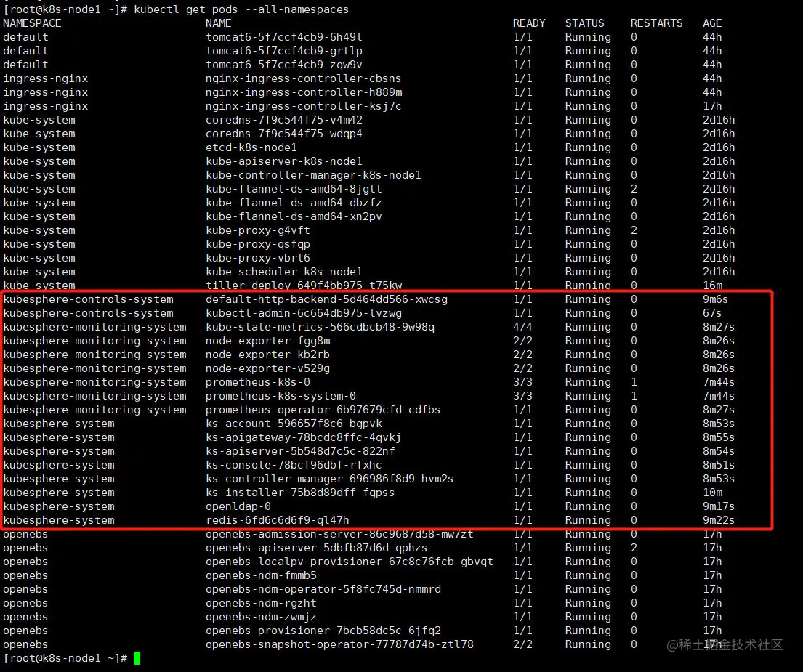Image resolution: width=803 pixels, height=672 pixels.
Task: Select pod name tomcat6-5f7ccf4cb9-6h49l
Action: [283, 37]
